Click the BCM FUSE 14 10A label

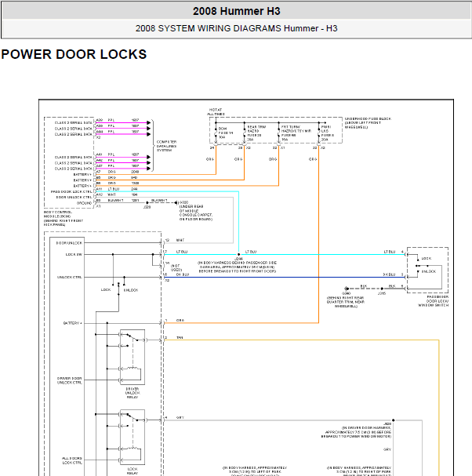(x=226, y=133)
